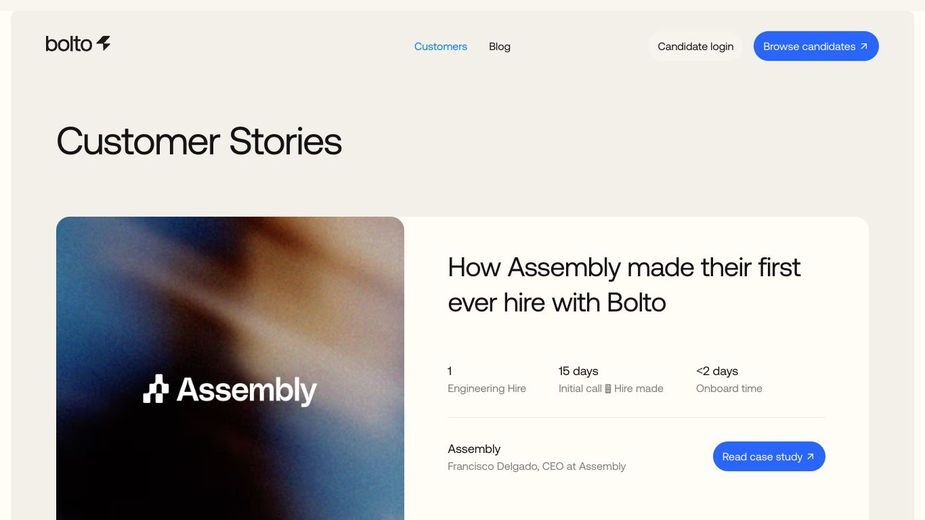The height and width of the screenshot is (520, 925).
Task: Click the small icon between Initial call and Hire made
Action: click(608, 388)
